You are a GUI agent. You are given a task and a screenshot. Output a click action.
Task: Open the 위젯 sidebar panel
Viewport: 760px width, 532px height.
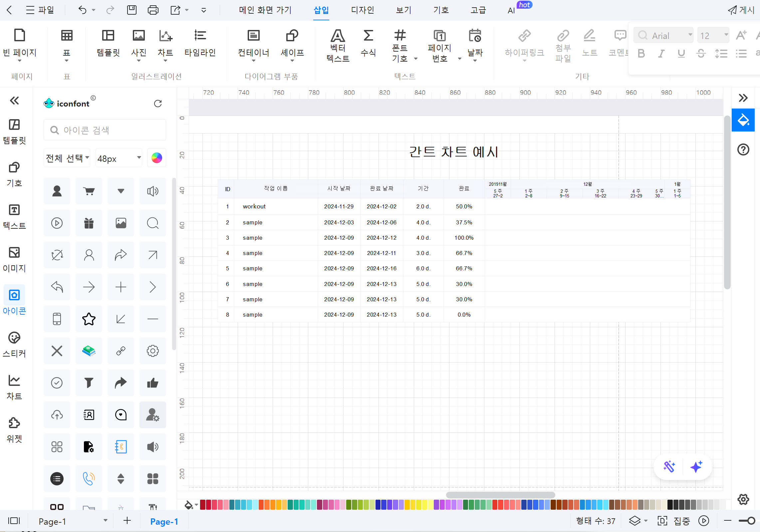tap(14, 429)
